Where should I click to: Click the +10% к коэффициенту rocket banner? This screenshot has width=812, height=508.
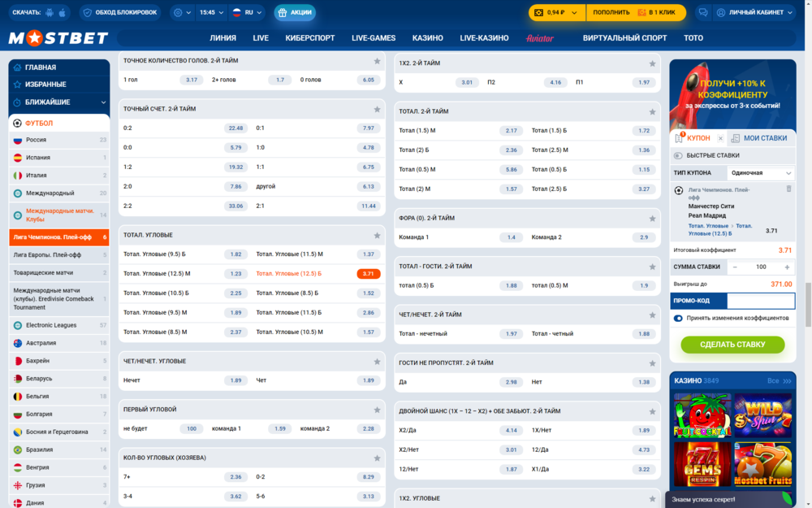732,94
